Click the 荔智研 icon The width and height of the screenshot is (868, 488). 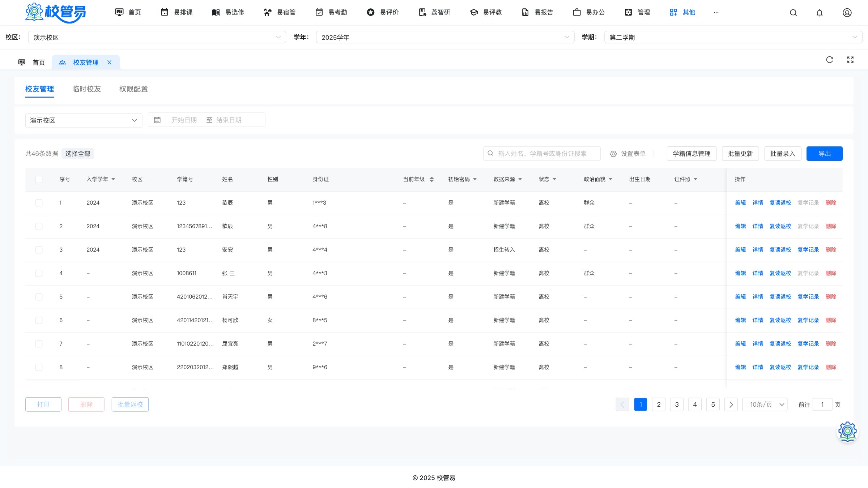coord(422,12)
